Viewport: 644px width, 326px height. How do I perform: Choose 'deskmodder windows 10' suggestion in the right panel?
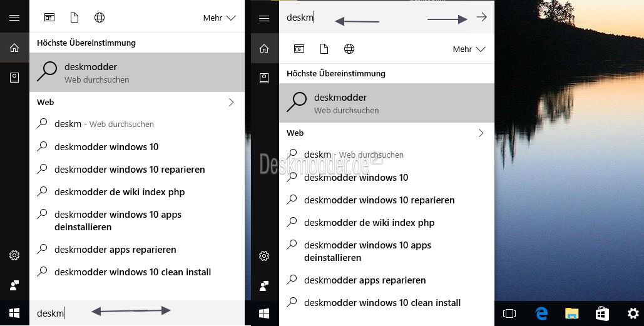coord(387,177)
